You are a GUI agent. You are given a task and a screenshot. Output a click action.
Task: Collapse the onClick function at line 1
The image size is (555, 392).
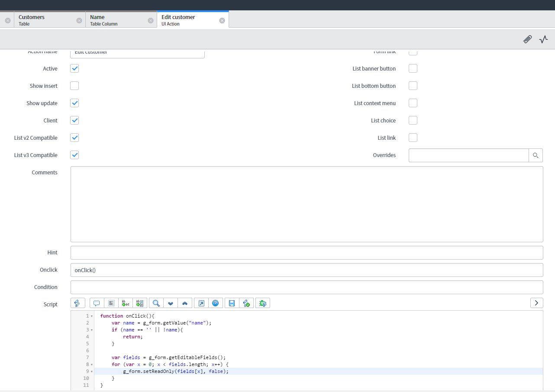pyautogui.click(x=92, y=316)
